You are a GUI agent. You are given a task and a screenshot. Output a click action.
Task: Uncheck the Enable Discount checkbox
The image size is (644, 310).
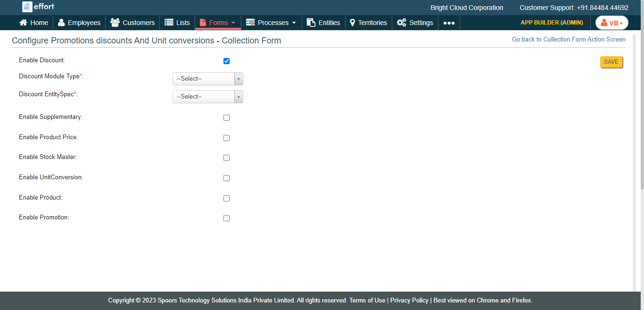(x=226, y=61)
